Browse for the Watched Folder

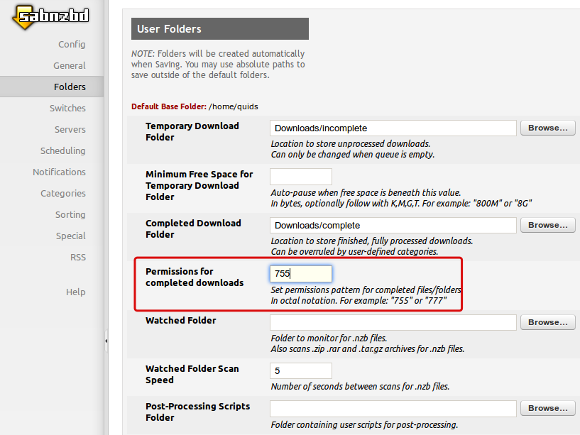click(547, 322)
